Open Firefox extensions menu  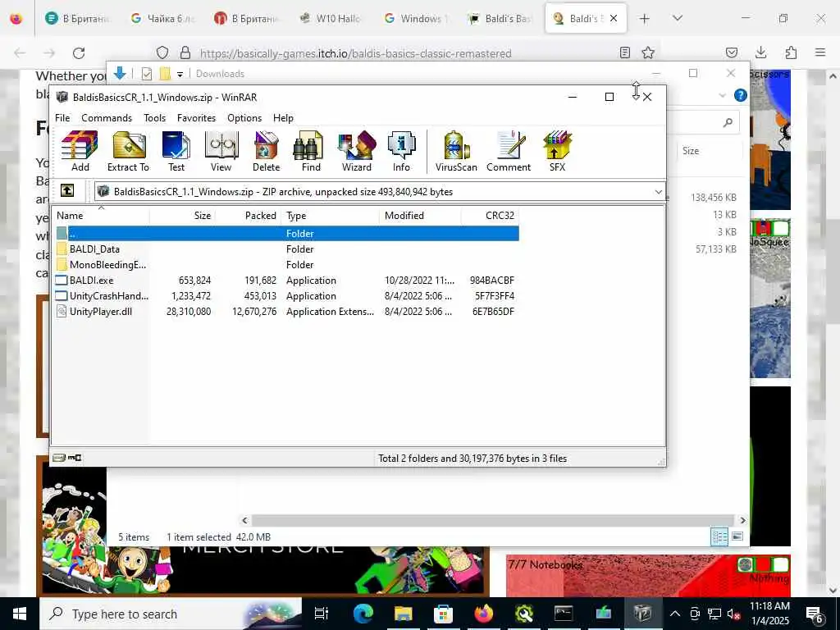pos(791,52)
